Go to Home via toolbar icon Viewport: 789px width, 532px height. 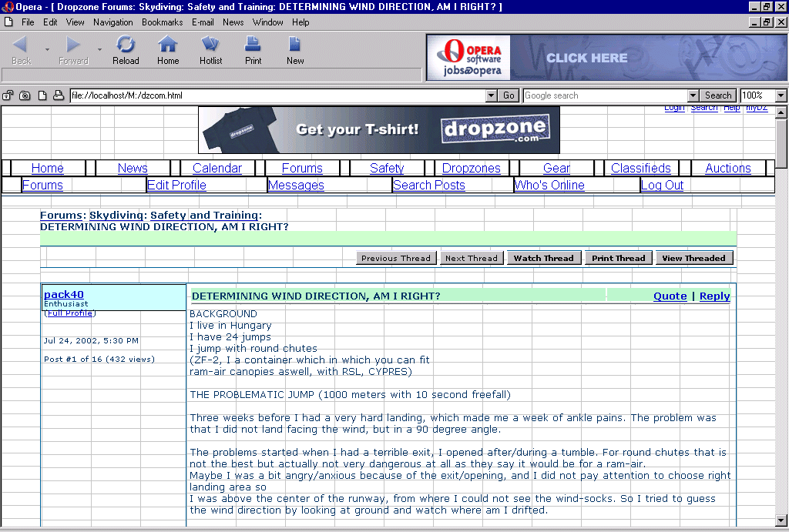[x=168, y=50]
